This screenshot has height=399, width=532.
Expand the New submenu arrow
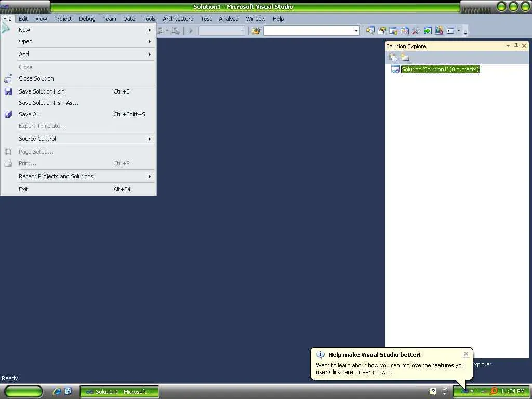click(x=149, y=30)
